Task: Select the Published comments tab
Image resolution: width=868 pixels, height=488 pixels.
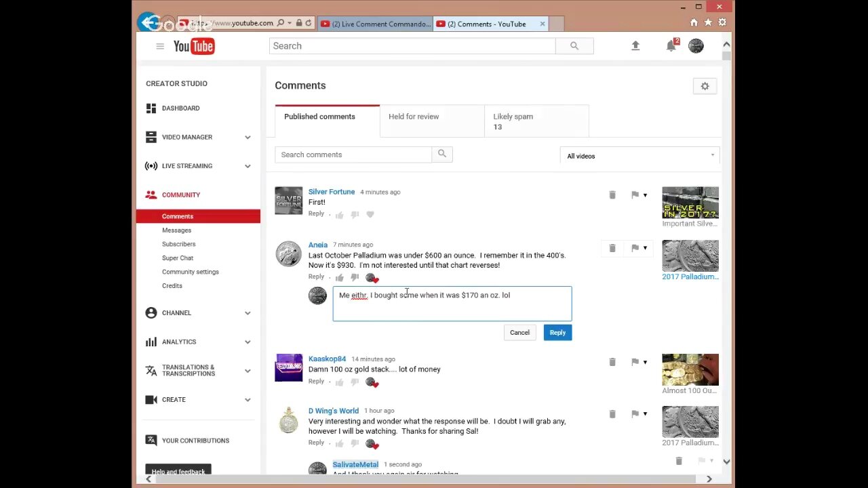Action: pyautogui.click(x=328, y=121)
